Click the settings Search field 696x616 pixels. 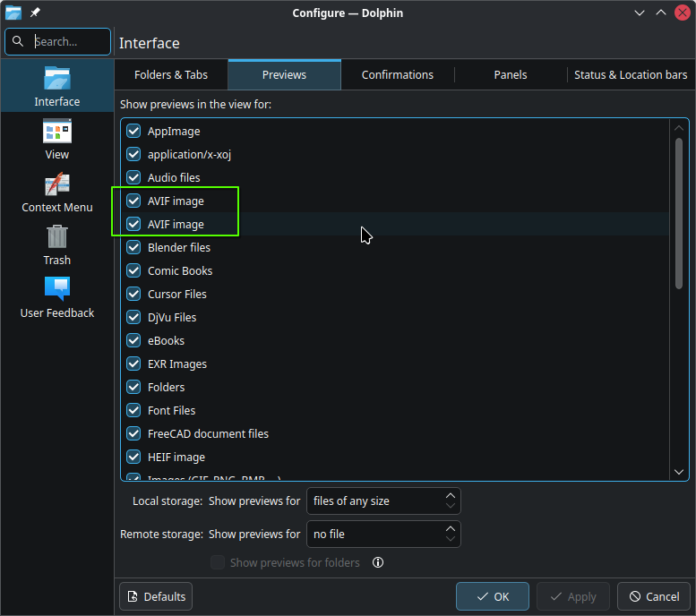57,41
